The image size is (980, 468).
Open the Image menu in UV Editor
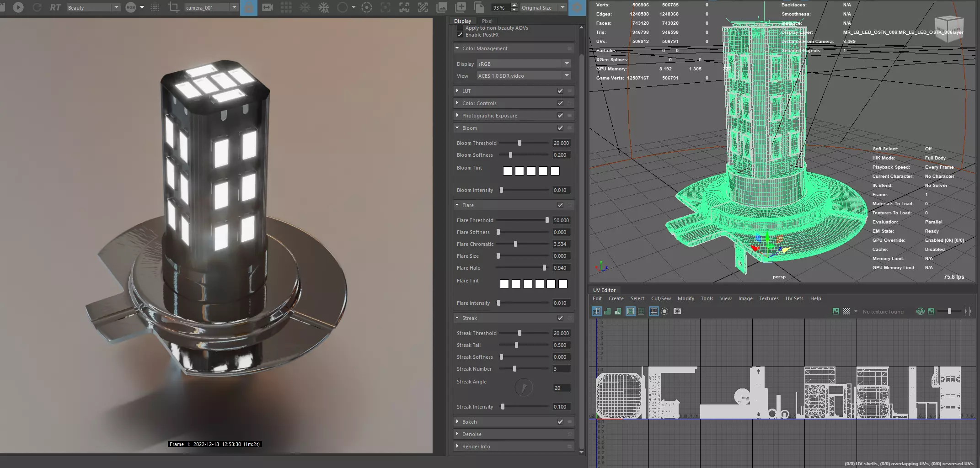point(745,298)
